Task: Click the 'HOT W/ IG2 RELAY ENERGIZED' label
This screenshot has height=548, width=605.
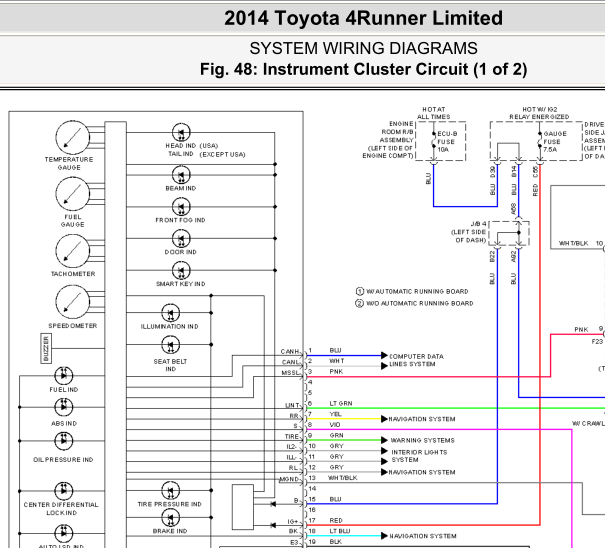Action: 539,113
